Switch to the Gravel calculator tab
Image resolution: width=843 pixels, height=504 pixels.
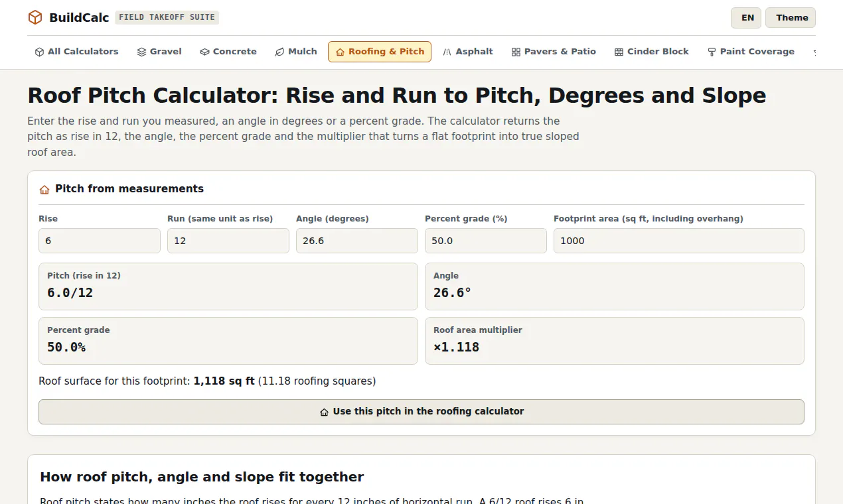click(x=159, y=52)
